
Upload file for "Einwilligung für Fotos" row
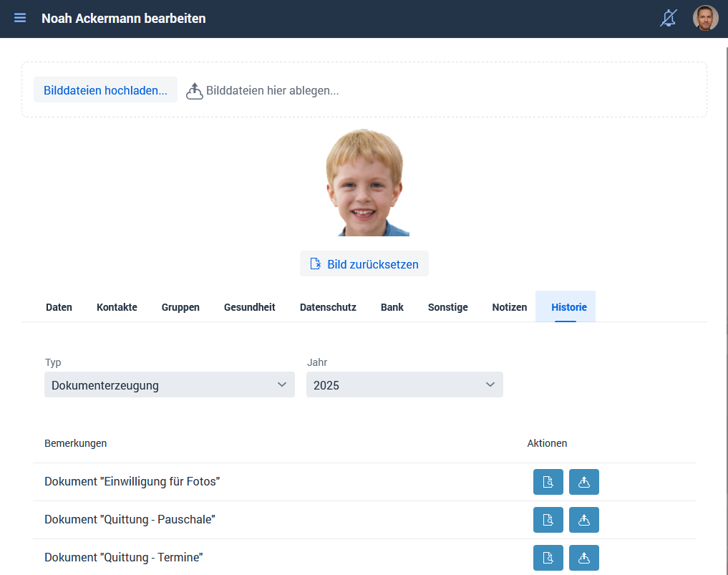point(583,482)
